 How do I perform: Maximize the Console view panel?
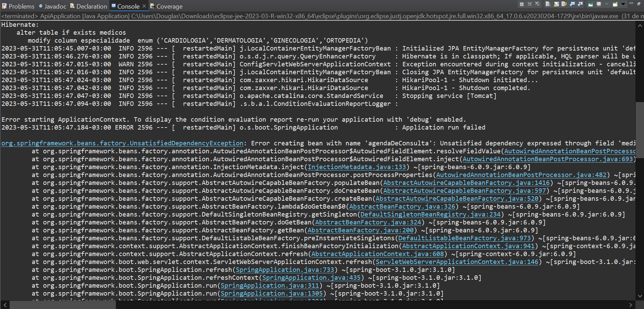639,4
